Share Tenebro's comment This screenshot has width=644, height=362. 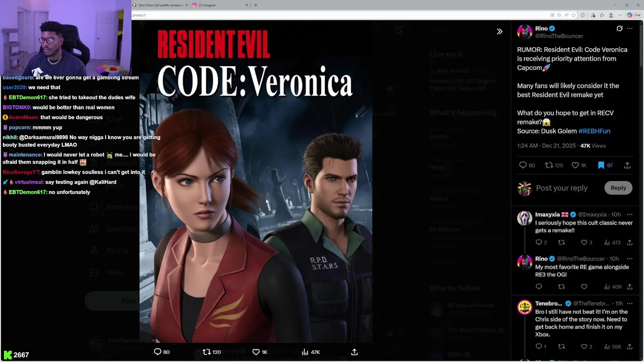pyautogui.click(x=629, y=346)
